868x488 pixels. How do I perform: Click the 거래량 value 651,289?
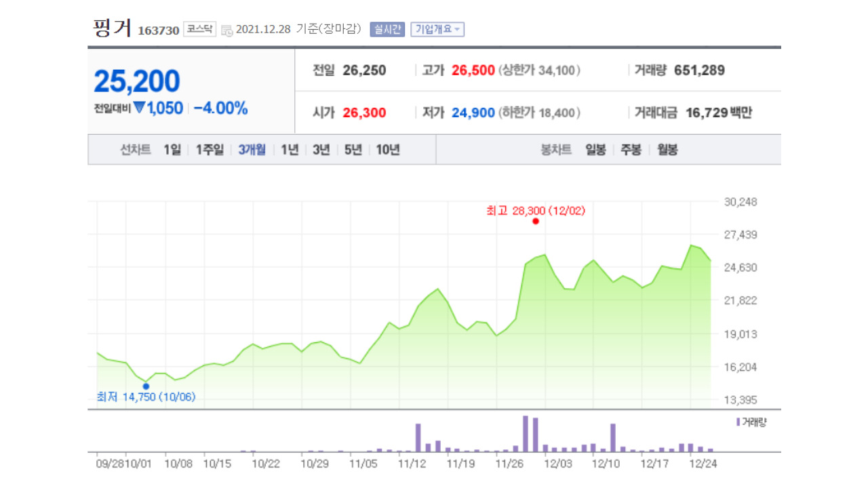click(700, 70)
